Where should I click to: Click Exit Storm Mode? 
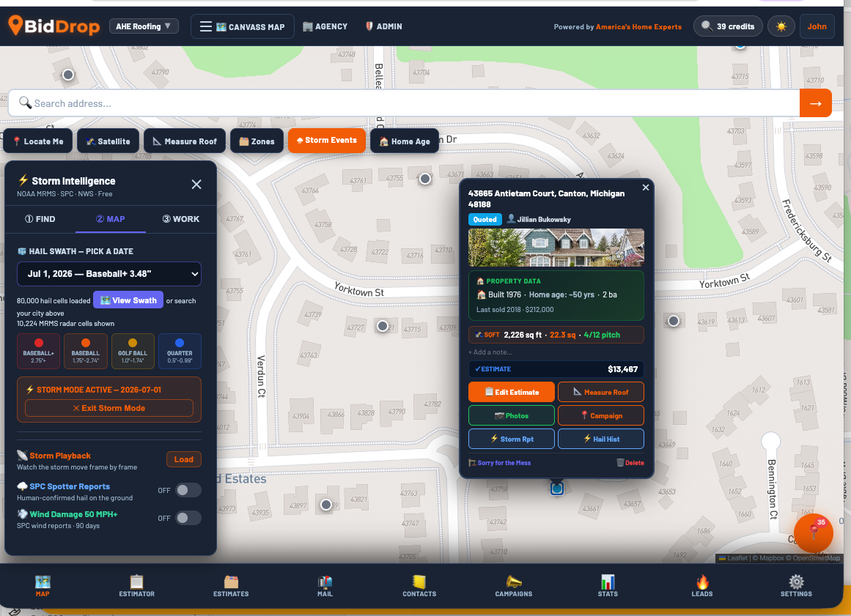click(109, 408)
